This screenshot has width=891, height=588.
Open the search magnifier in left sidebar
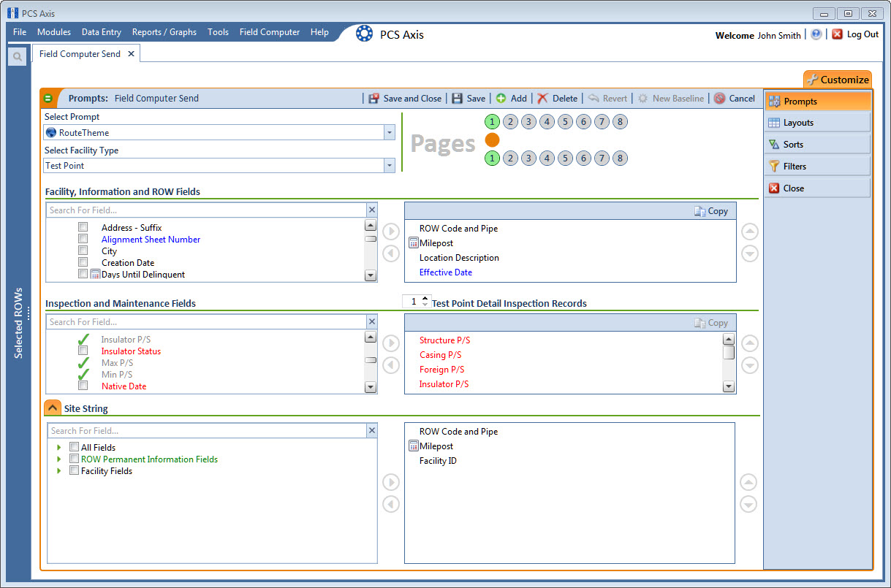[x=18, y=56]
